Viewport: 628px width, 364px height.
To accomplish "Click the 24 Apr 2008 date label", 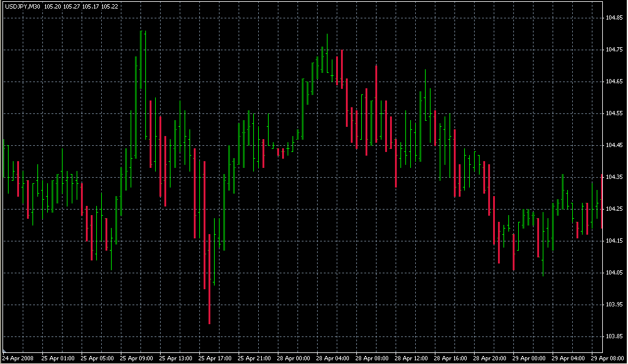I will [18, 358].
